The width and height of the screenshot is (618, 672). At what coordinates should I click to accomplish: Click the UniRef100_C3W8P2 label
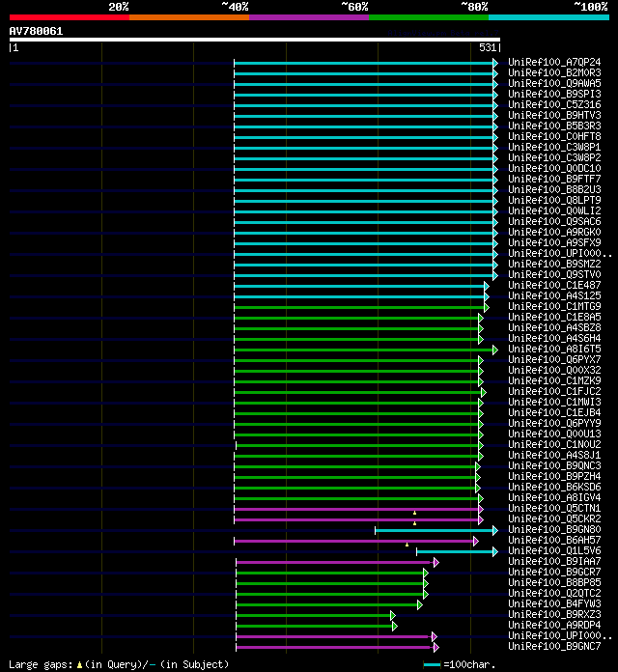(554, 157)
